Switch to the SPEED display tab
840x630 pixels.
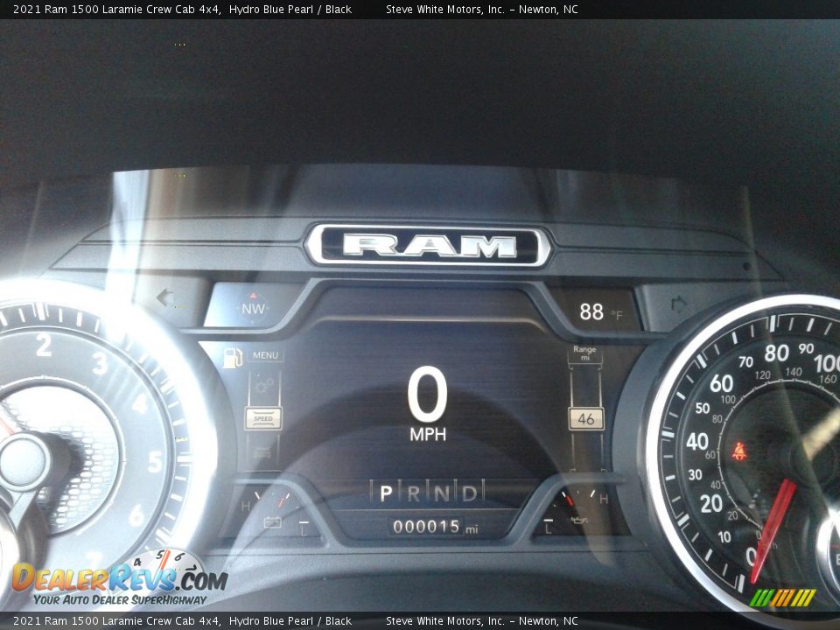tap(262, 417)
